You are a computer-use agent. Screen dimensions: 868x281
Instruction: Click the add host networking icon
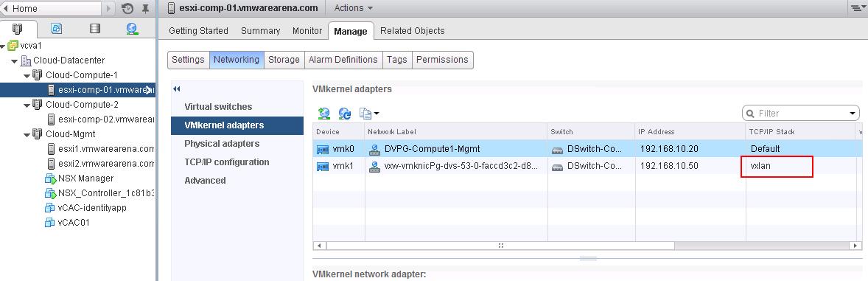pyautogui.click(x=323, y=113)
